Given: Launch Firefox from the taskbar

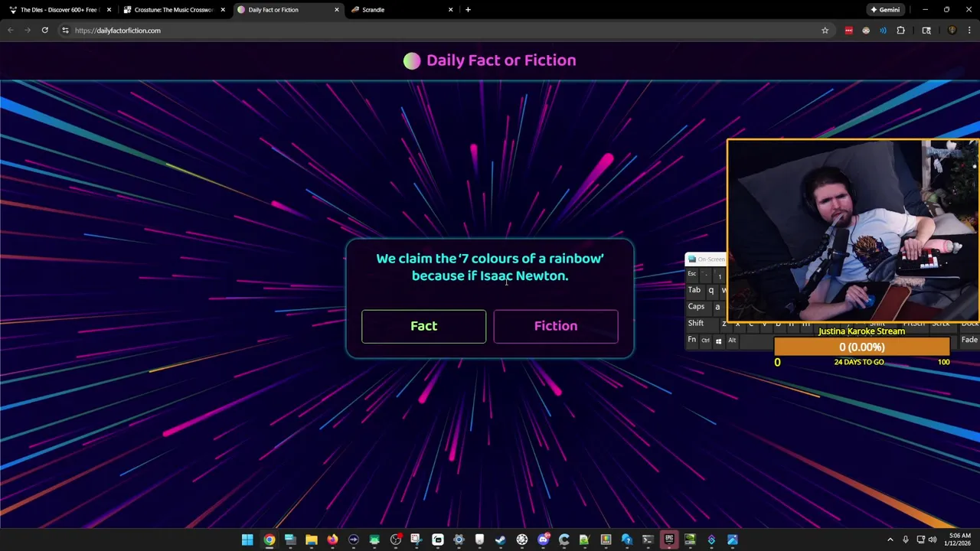Looking at the screenshot, I should coord(332,540).
